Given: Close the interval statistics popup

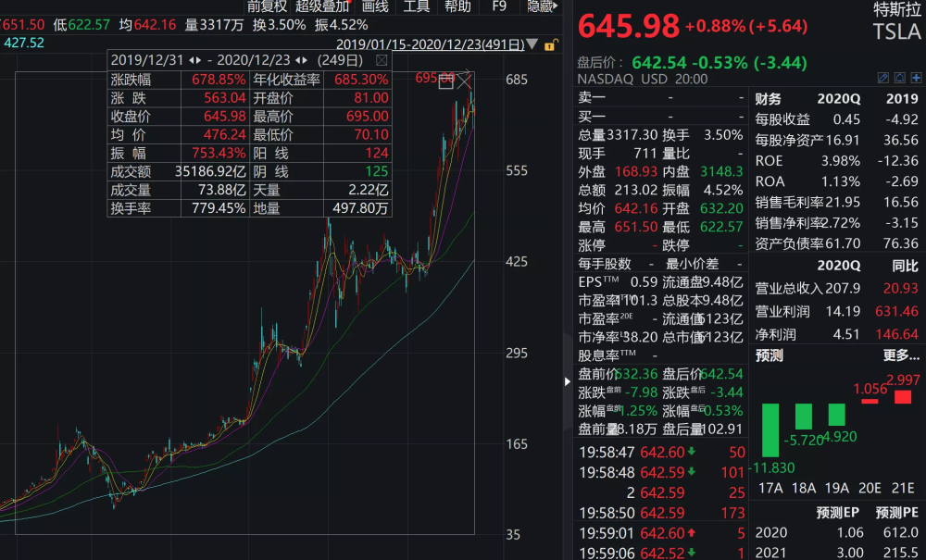Looking at the screenshot, I should [x=382, y=60].
